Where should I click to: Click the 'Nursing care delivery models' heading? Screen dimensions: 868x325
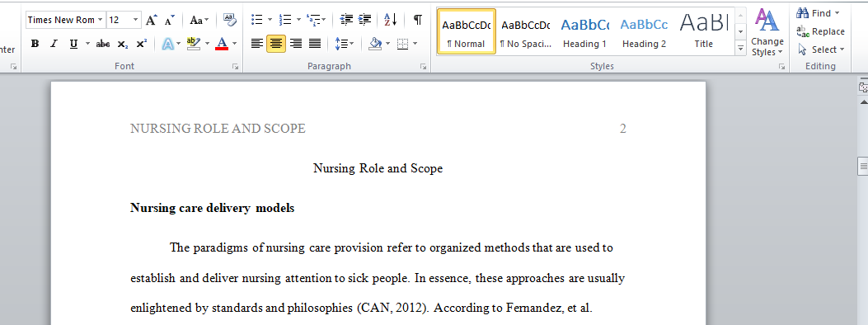coord(212,208)
